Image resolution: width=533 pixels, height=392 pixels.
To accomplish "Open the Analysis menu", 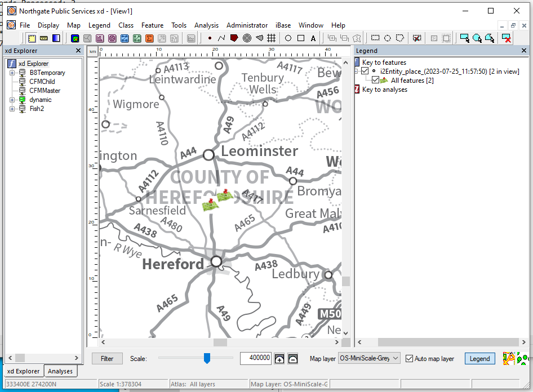I will [x=206, y=25].
